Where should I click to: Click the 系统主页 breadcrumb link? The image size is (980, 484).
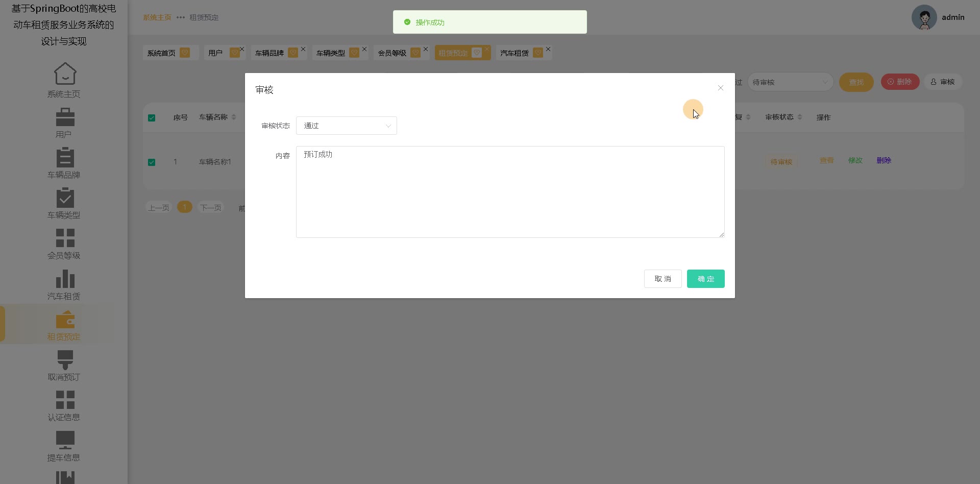[157, 17]
